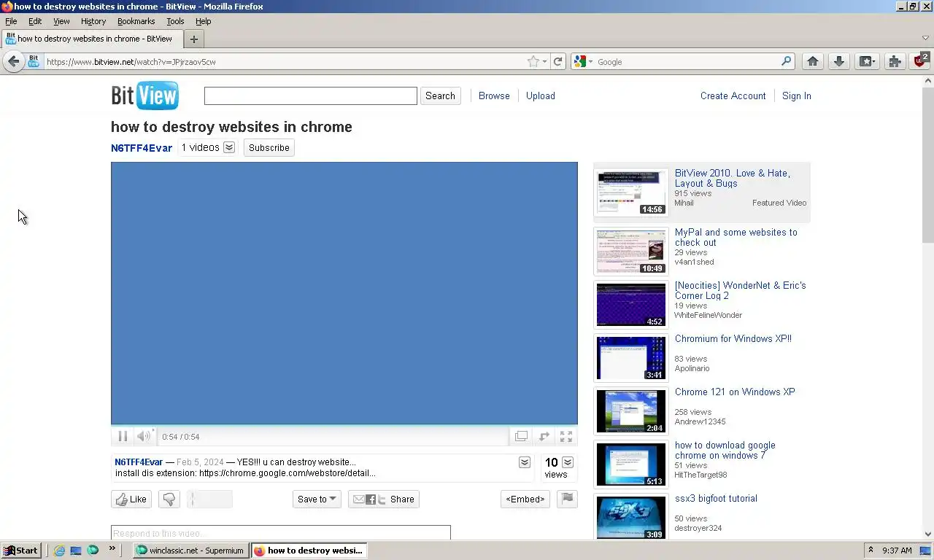Reload the page with the refresh icon
This screenshot has height=560, width=934.
(x=558, y=62)
